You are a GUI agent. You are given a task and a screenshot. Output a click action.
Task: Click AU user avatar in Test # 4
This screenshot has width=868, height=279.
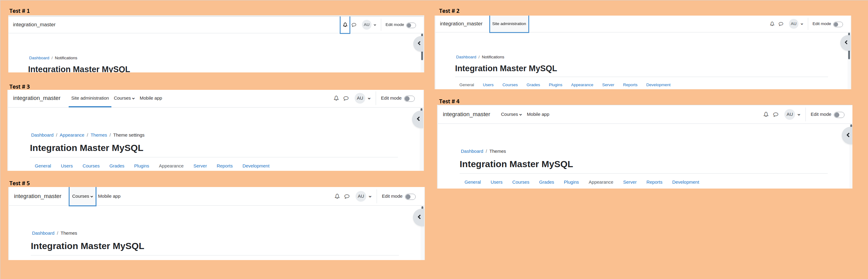(x=790, y=114)
